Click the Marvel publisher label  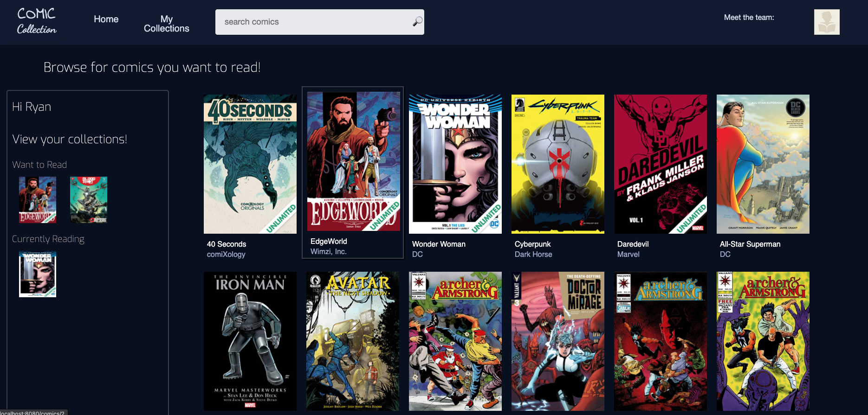[628, 255]
